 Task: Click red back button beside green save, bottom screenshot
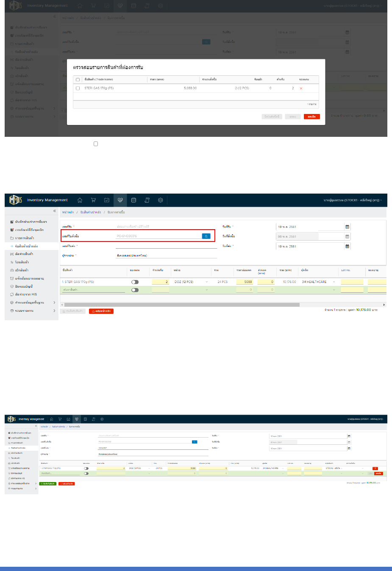point(67,483)
